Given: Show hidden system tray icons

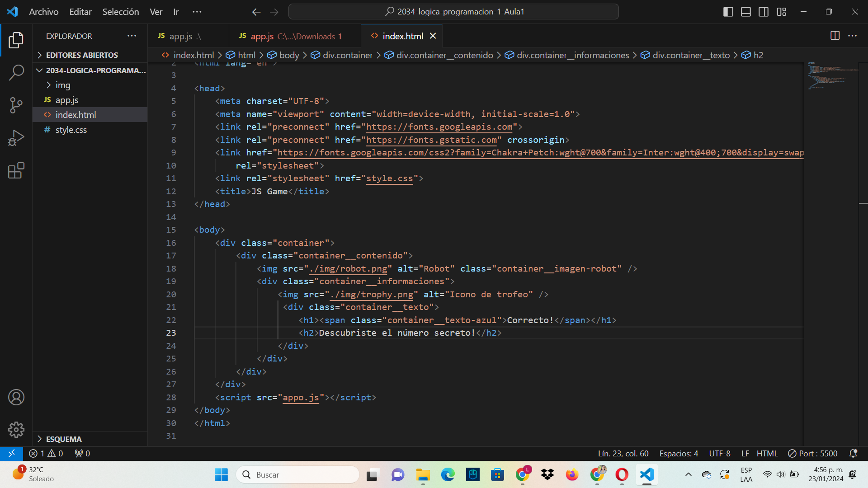Looking at the screenshot, I should 688,474.
